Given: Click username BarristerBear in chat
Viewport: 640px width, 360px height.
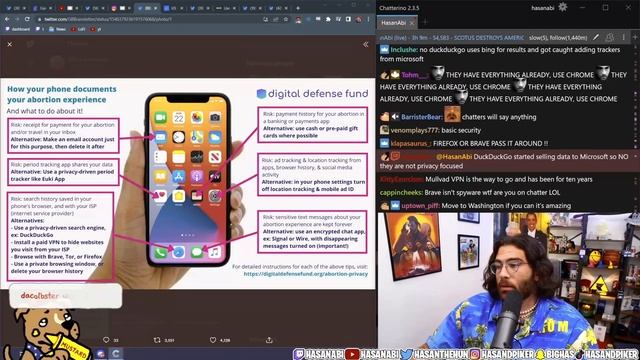Looking at the screenshot, I should 421,117.
